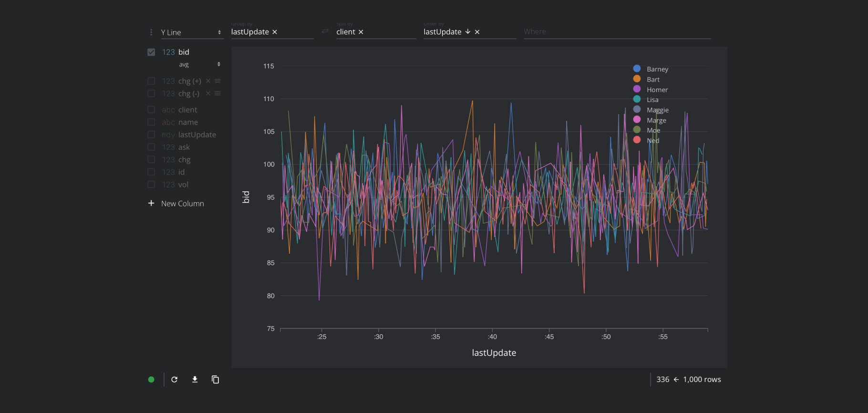Toggle the Moe legend entry
Image resolution: width=868 pixels, height=413 pixels.
pos(647,130)
